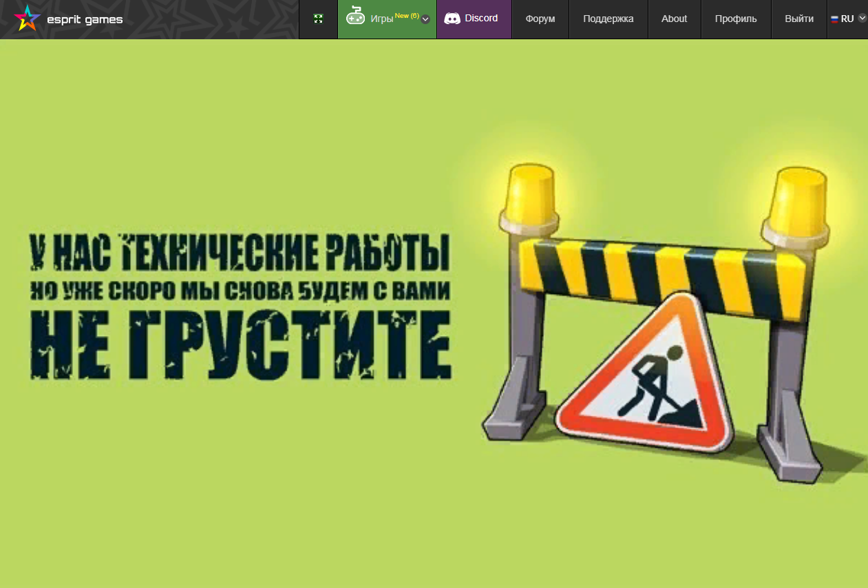Log out using the Выйти button

click(x=798, y=19)
